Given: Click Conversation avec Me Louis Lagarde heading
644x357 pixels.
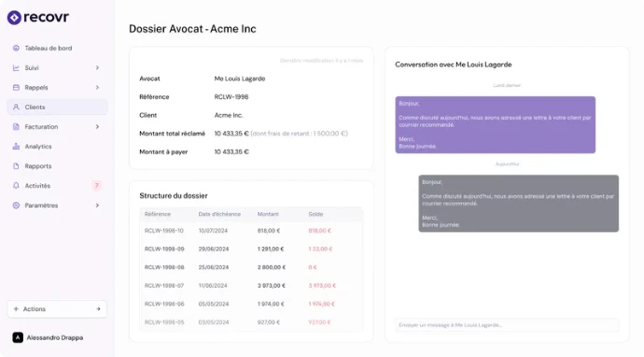Looking at the screenshot, I should 454,64.
